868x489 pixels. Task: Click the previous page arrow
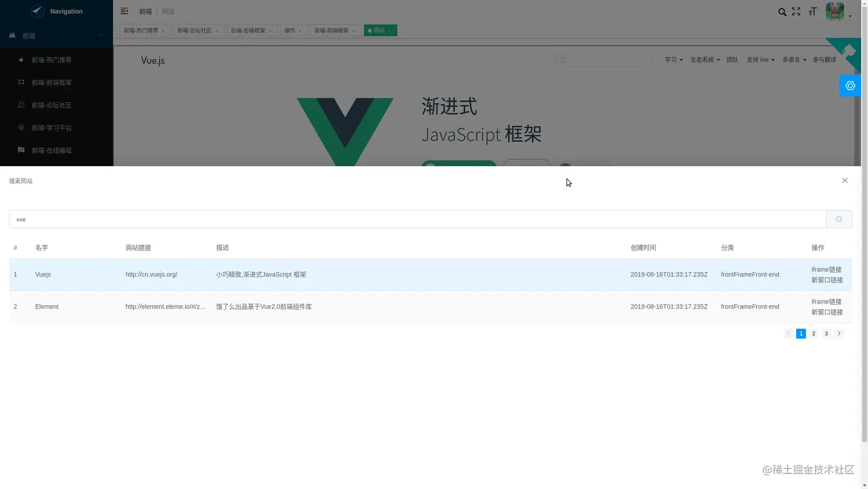point(788,333)
